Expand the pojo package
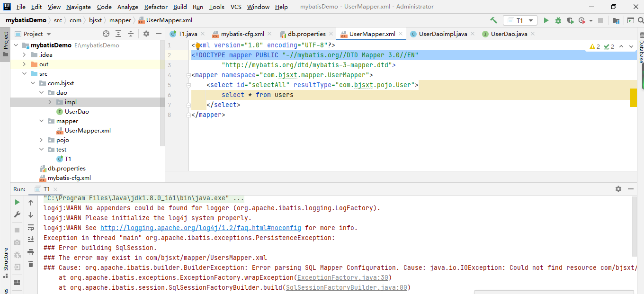 tap(42, 140)
